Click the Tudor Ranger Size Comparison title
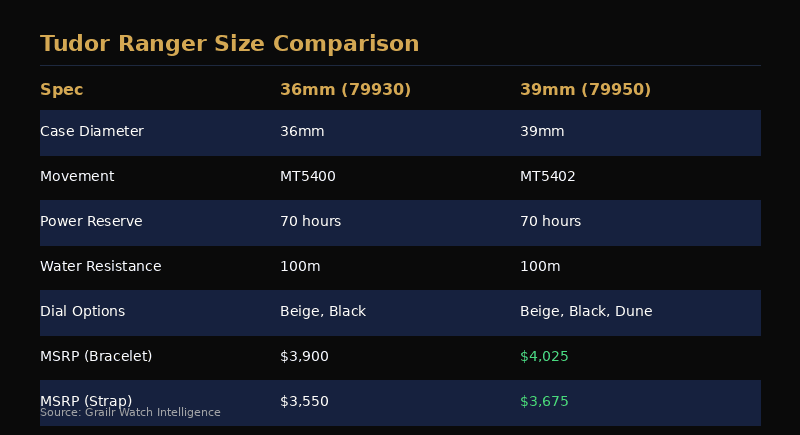This screenshot has height=435, width=800. click(230, 43)
